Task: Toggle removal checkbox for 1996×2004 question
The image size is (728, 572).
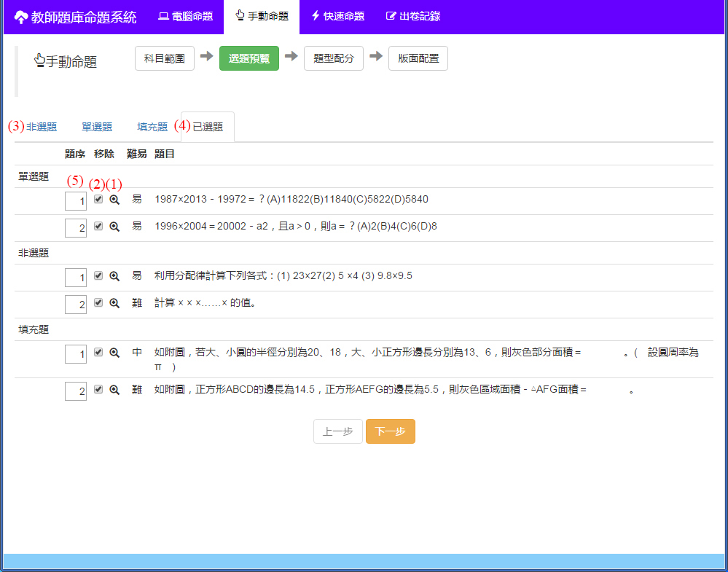Action: [98, 226]
